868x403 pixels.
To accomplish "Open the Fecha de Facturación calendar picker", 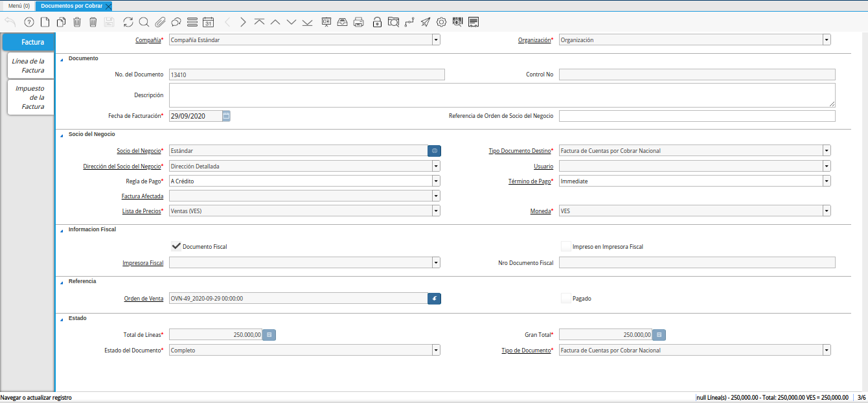I will coord(226,116).
